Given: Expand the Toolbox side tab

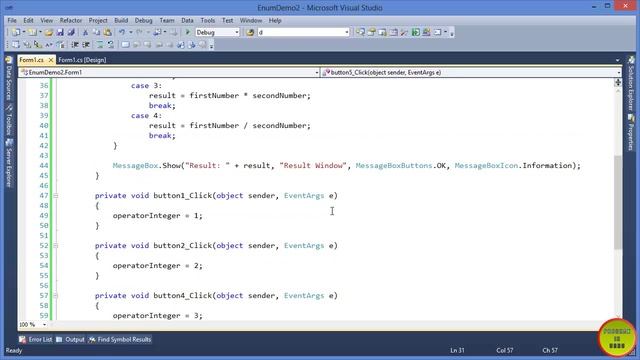Looking at the screenshot, I should pos(9,121).
